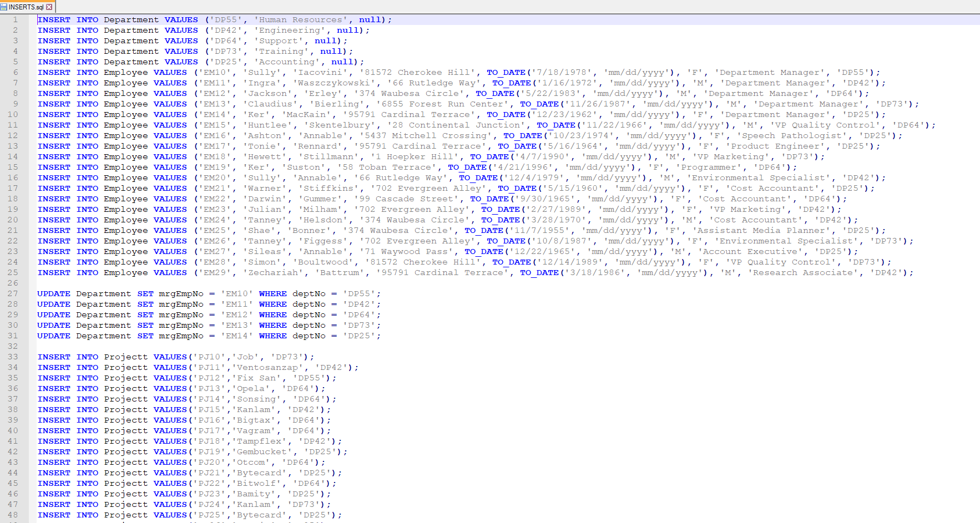980x523 pixels.
Task: Click the UPDATE keyword on line 27
Action: [53, 293]
